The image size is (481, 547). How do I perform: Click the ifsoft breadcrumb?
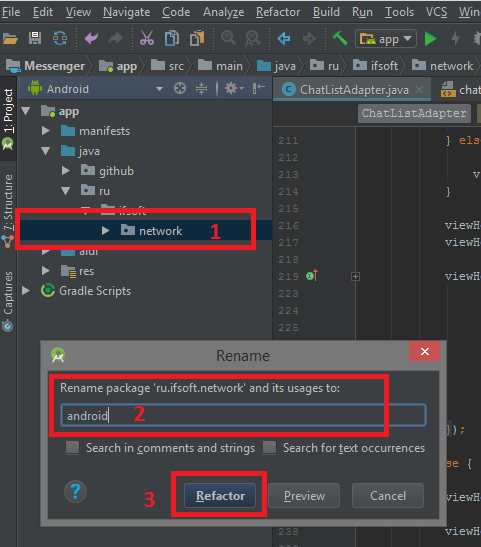coord(375,66)
